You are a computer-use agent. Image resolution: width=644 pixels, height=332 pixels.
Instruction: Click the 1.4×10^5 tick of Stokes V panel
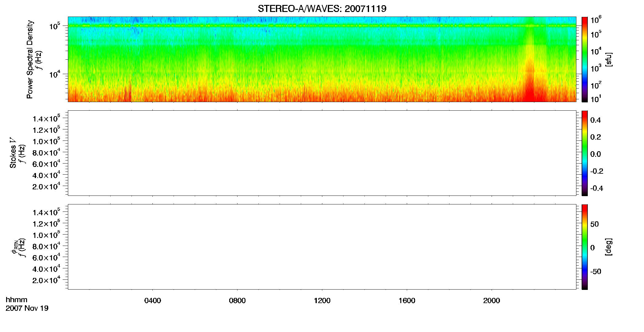46,118
